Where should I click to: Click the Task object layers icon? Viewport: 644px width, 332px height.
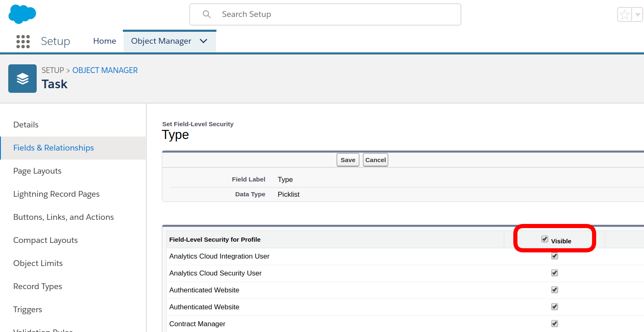point(22,78)
